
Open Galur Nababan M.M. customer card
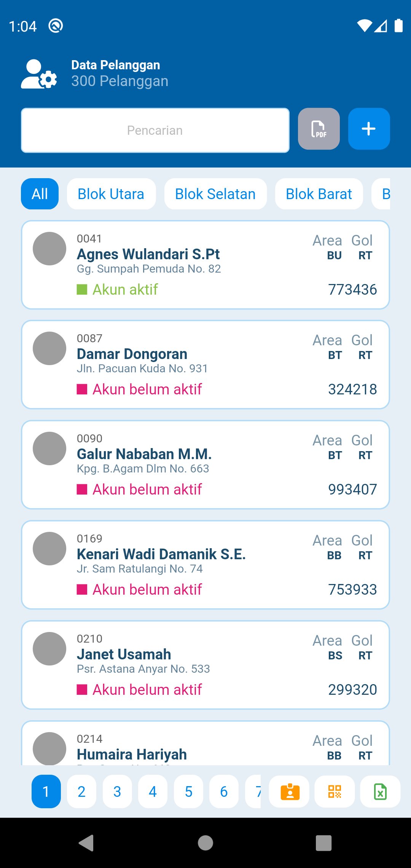tap(205, 464)
